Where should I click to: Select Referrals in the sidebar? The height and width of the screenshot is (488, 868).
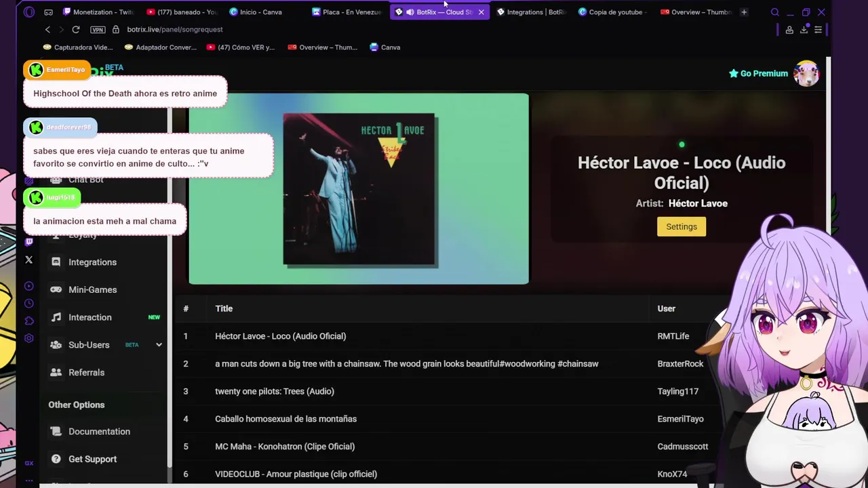pyautogui.click(x=86, y=372)
